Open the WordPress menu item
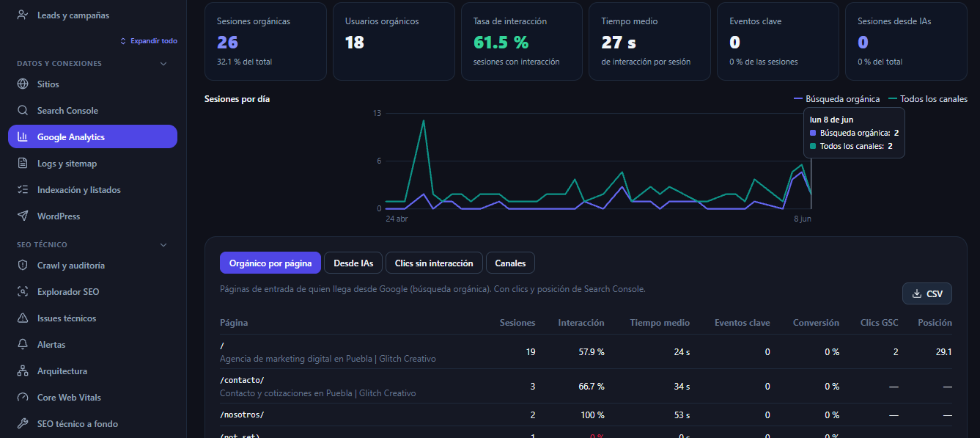Screen dimensions: 980x438 click(93, 216)
